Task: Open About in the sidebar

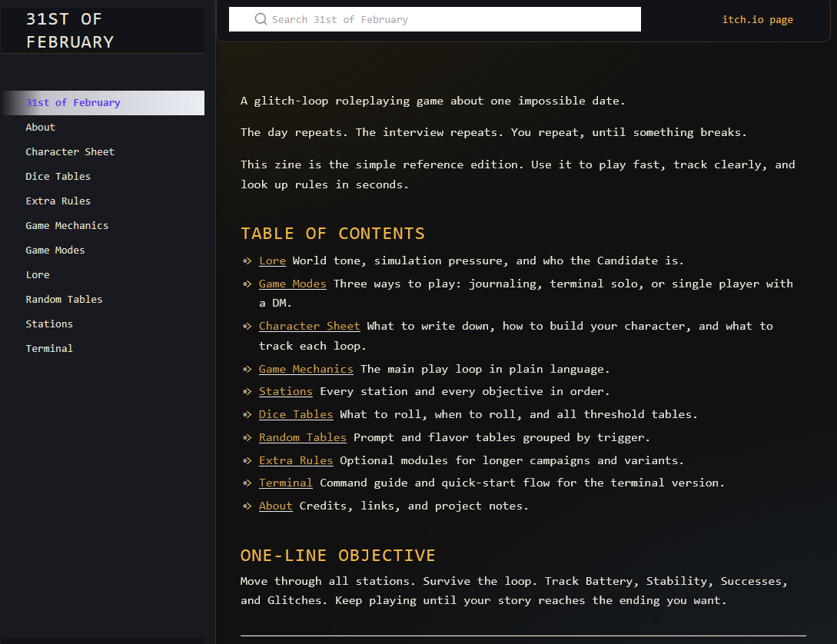Action: click(40, 127)
